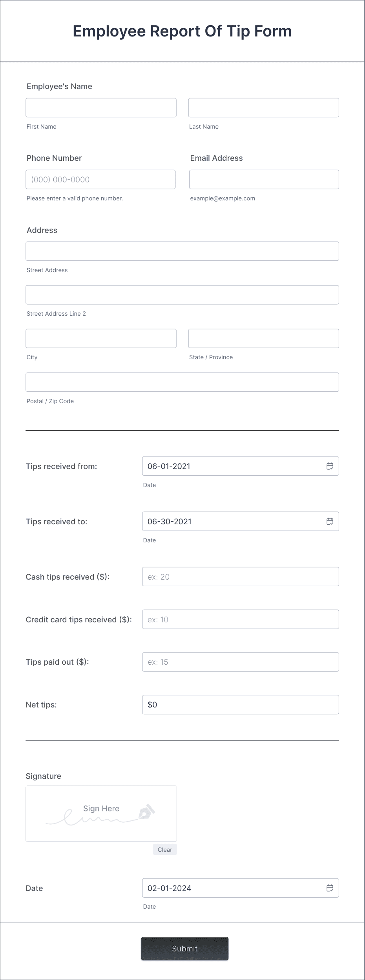365x980 pixels.
Task: Open the calendar picker for Tips received to
Action: click(330, 522)
